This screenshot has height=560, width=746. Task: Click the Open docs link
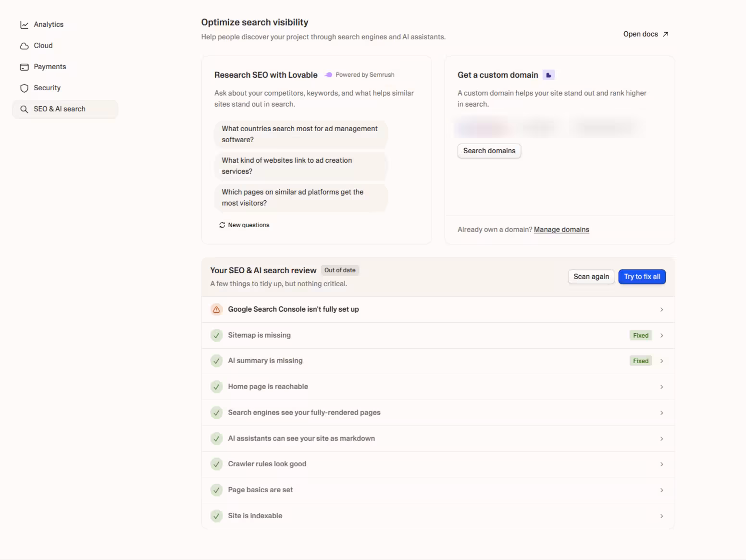(x=646, y=34)
